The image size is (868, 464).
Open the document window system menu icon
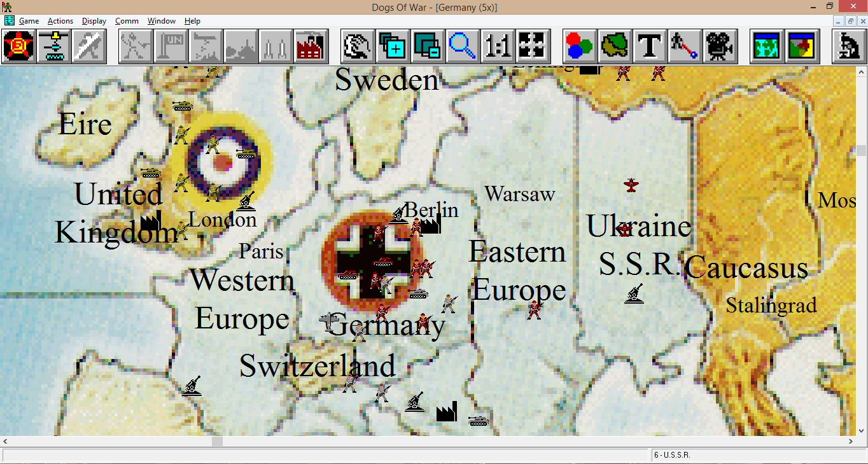[x=9, y=21]
